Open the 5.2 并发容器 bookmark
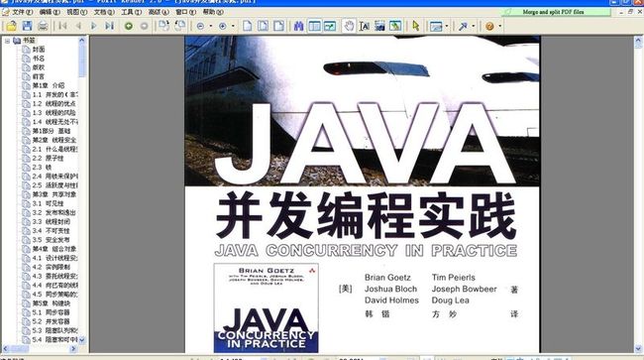Viewport: 644px width, 360px height. pyautogui.click(x=51, y=321)
